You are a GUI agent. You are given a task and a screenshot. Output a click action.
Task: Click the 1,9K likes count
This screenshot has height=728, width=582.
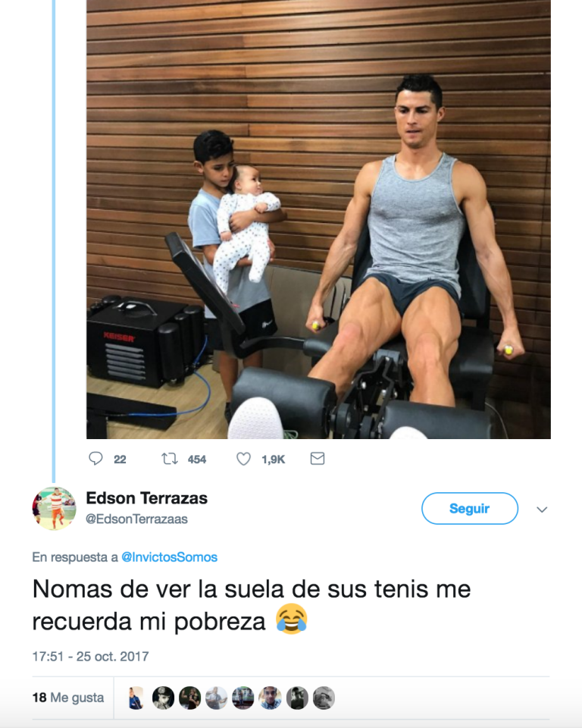pyautogui.click(x=274, y=460)
